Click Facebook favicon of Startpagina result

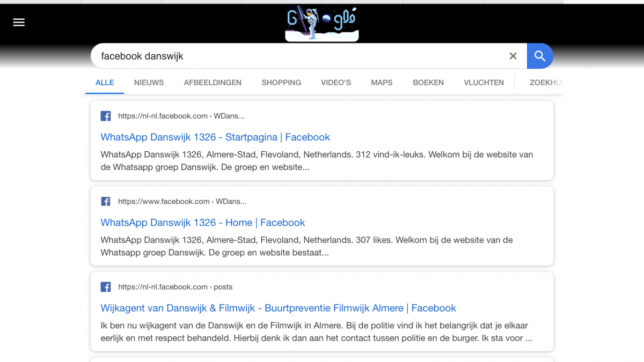[106, 116]
